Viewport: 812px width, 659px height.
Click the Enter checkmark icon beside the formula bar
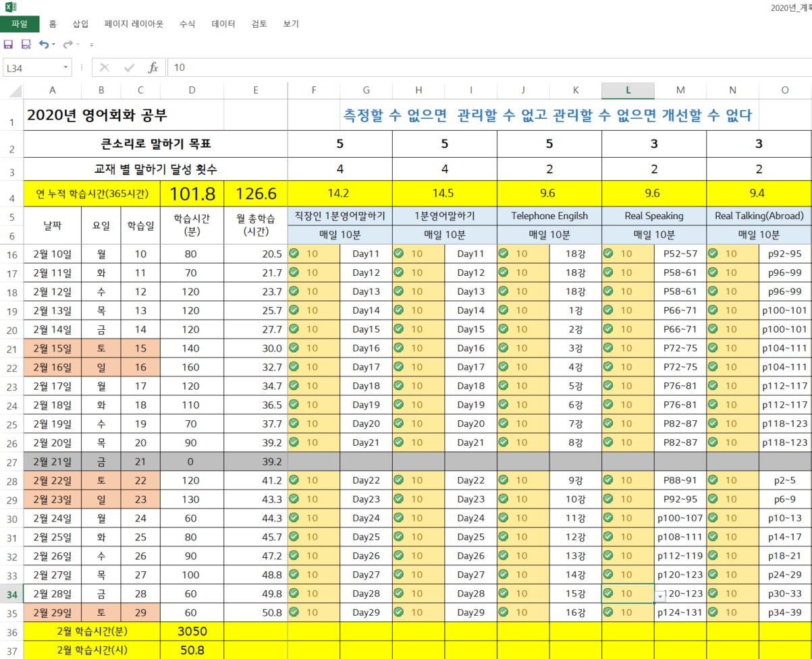click(129, 67)
